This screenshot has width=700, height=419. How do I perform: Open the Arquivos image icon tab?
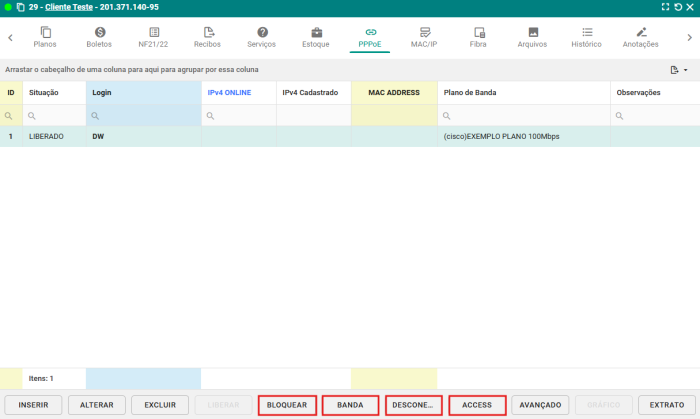532,33
